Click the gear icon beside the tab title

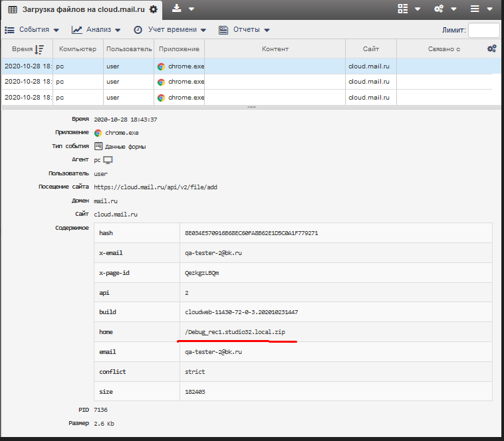pyautogui.click(x=154, y=9)
